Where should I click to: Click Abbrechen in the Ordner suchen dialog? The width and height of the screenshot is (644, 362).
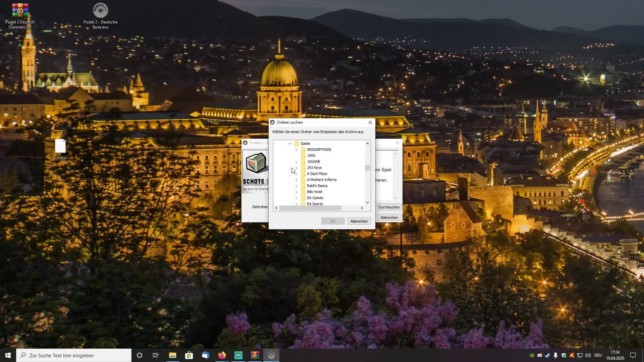359,221
